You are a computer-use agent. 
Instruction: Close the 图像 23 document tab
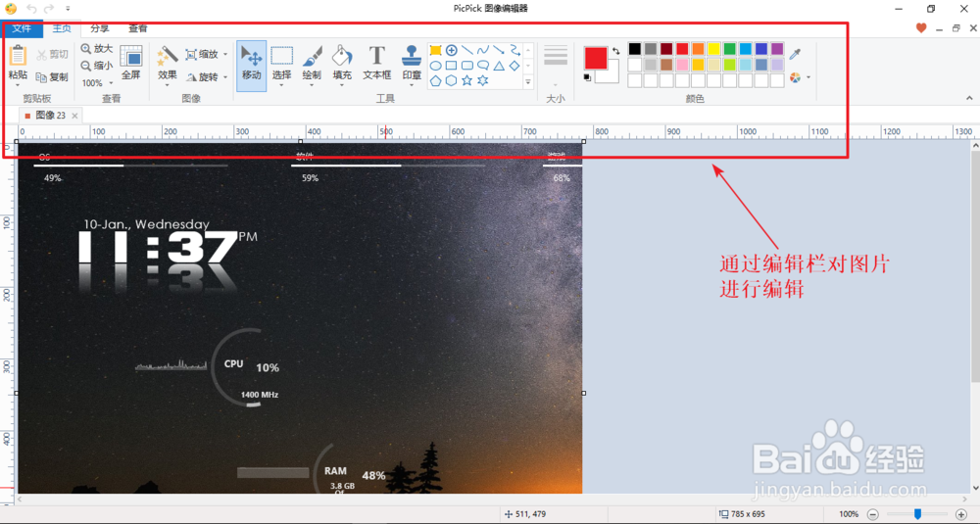coord(75,116)
